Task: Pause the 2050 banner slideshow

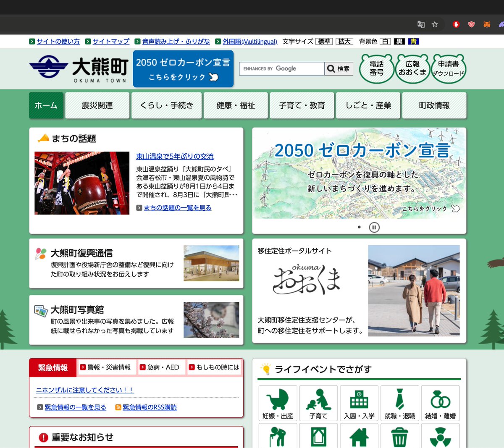Action: (x=374, y=226)
